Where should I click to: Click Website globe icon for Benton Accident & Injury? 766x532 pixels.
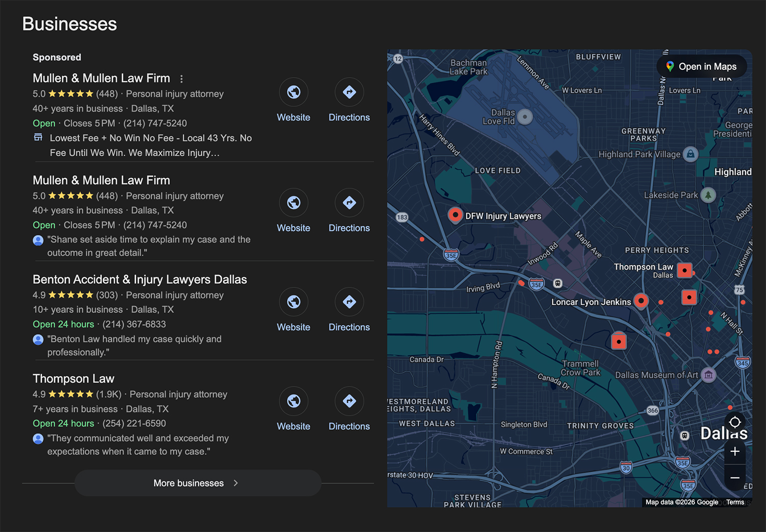[x=293, y=302]
